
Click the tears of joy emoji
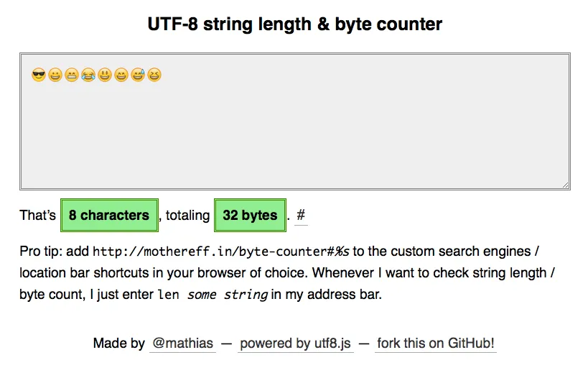(x=88, y=75)
